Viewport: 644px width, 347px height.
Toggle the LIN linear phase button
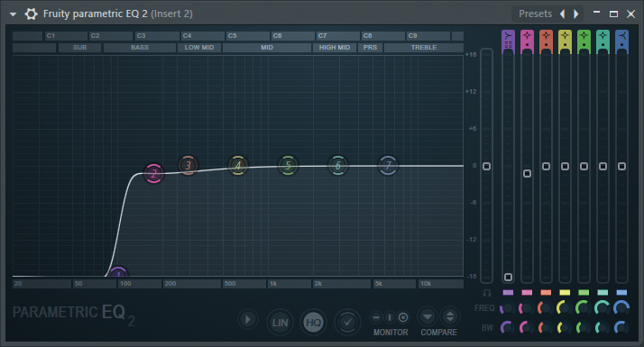tap(280, 322)
